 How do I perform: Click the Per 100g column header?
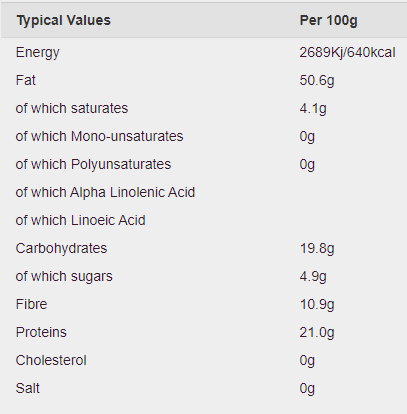coord(328,21)
